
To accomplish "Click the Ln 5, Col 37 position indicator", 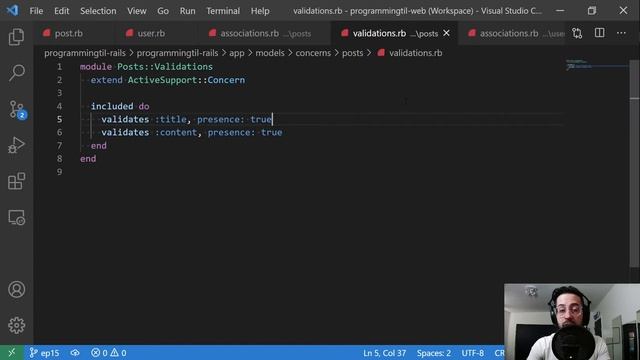I will click(x=384, y=353).
